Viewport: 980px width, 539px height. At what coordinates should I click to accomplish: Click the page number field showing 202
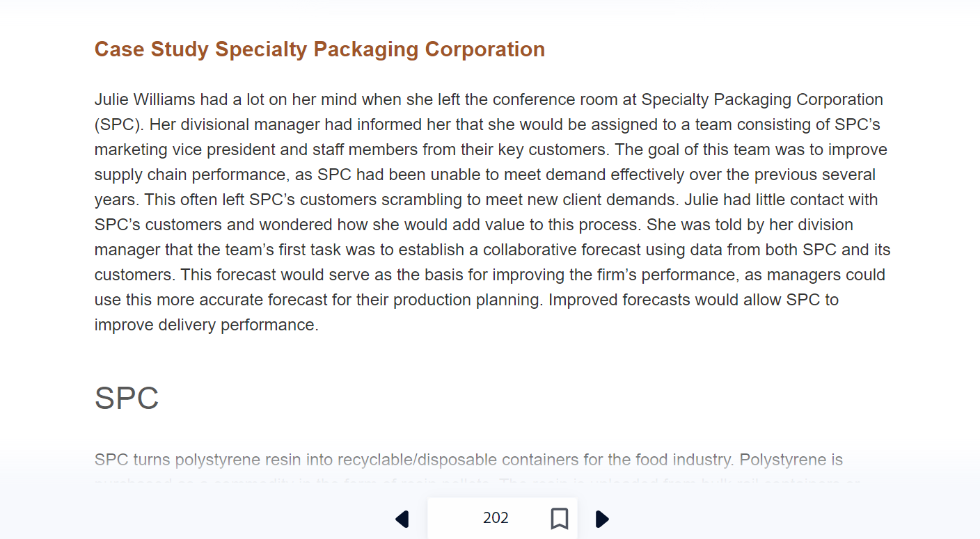[496, 518]
